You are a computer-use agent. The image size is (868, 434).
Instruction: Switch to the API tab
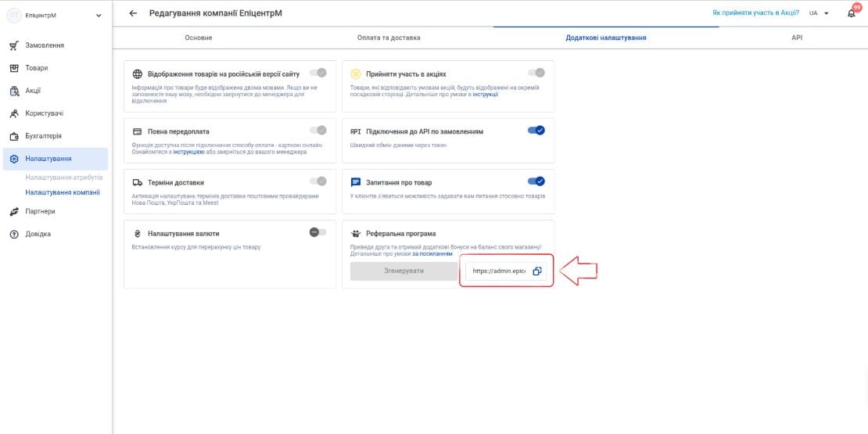coord(797,38)
